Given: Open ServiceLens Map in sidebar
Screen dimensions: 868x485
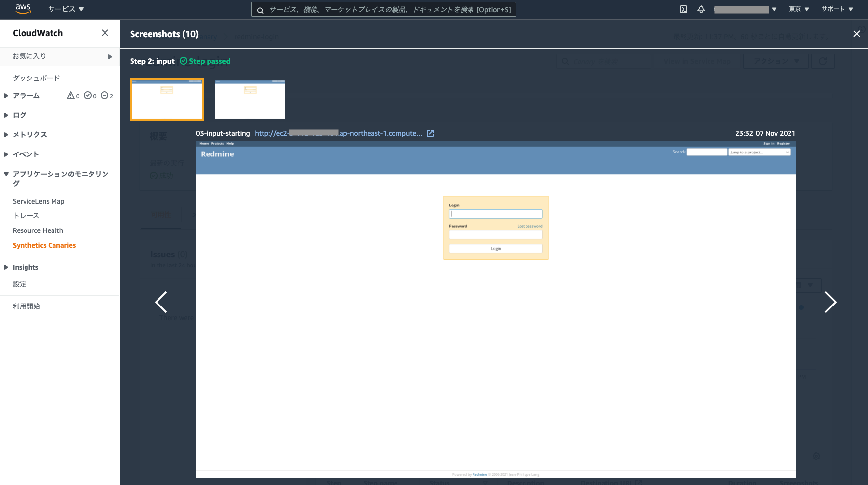Looking at the screenshot, I should coord(38,201).
